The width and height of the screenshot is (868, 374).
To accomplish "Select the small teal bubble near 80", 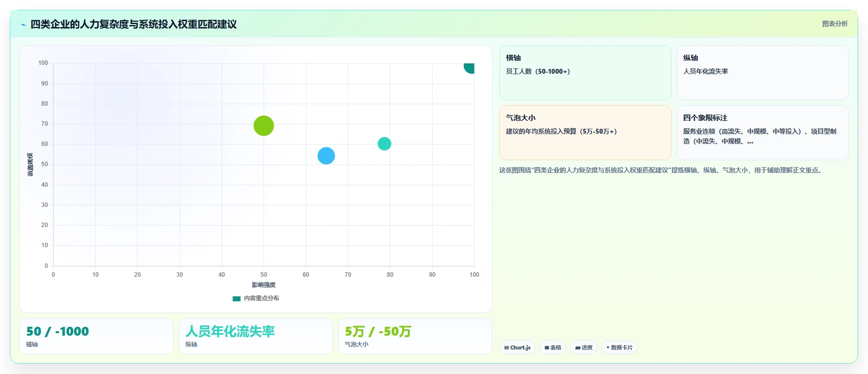I will click(384, 144).
